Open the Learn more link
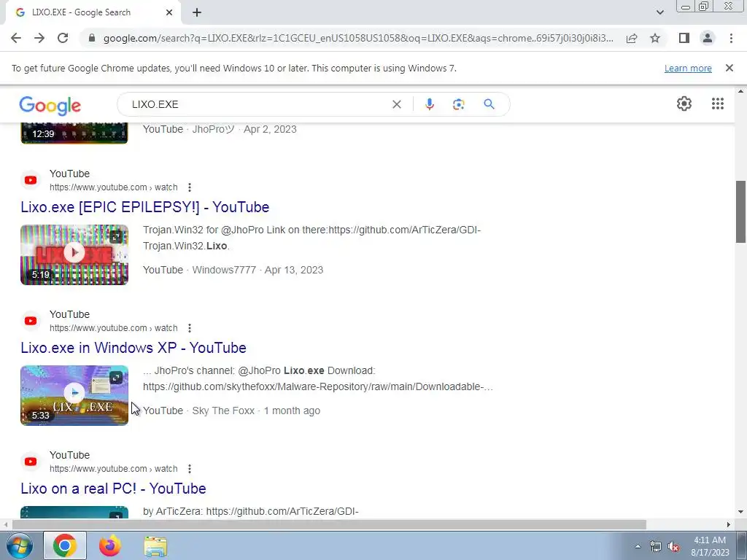 click(x=688, y=68)
